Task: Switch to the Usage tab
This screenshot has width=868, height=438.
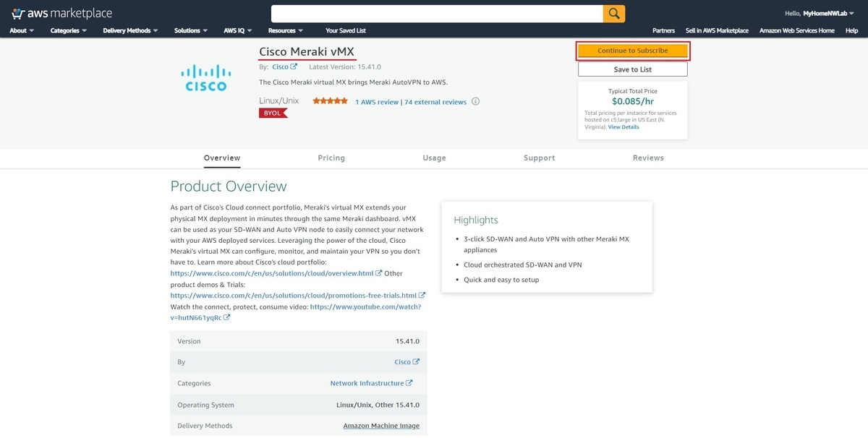Action: point(434,158)
